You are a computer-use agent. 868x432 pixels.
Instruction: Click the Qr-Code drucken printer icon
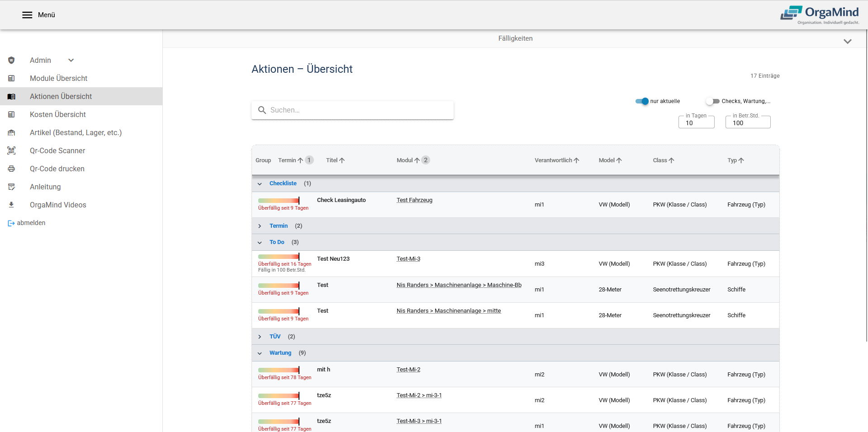tap(11, 169)
